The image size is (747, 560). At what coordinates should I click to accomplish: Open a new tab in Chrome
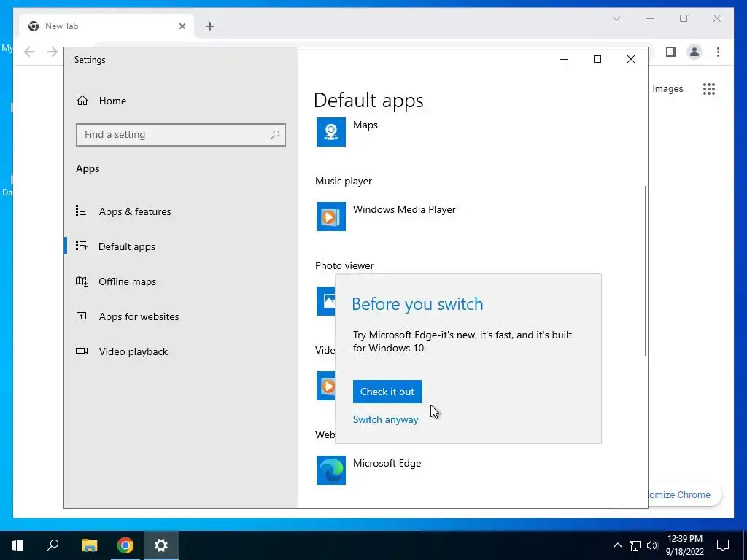210,26
